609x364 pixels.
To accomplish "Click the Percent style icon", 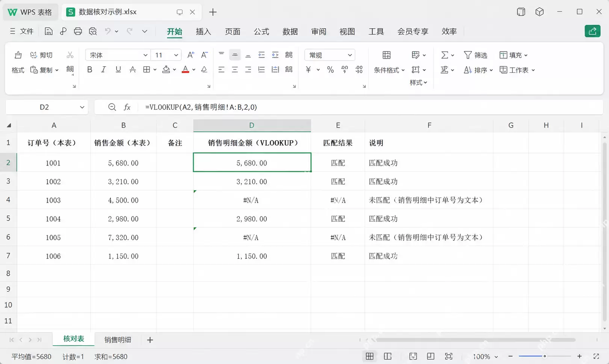I will 330,69.
